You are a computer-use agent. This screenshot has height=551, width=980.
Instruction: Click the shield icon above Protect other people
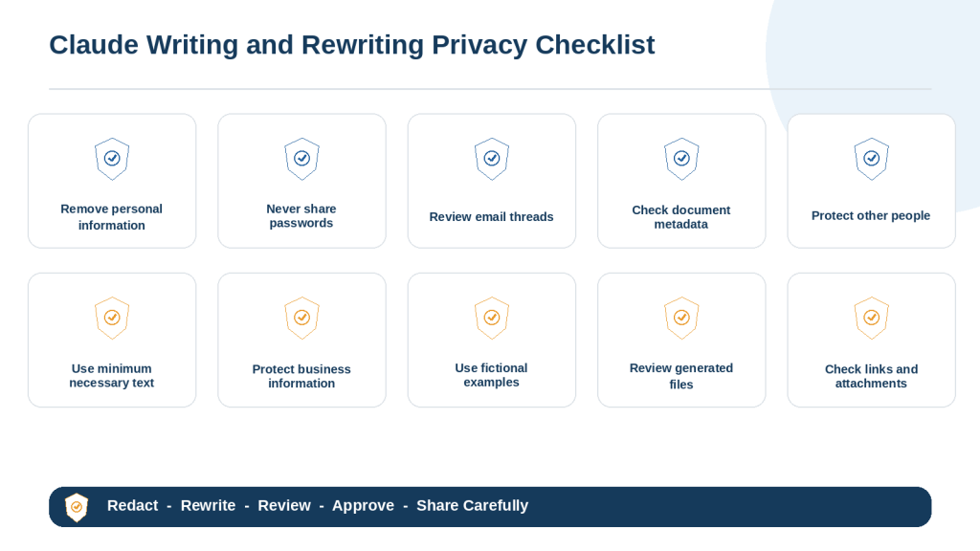pyautogui.click(x=872, y=159)
